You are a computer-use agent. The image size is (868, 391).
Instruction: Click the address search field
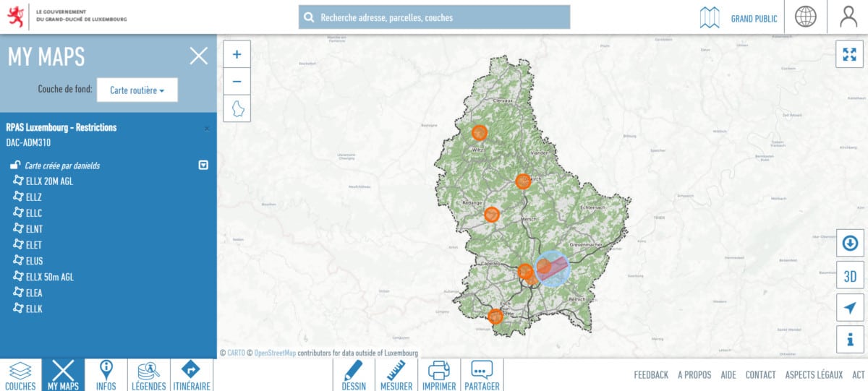point(434,17)
